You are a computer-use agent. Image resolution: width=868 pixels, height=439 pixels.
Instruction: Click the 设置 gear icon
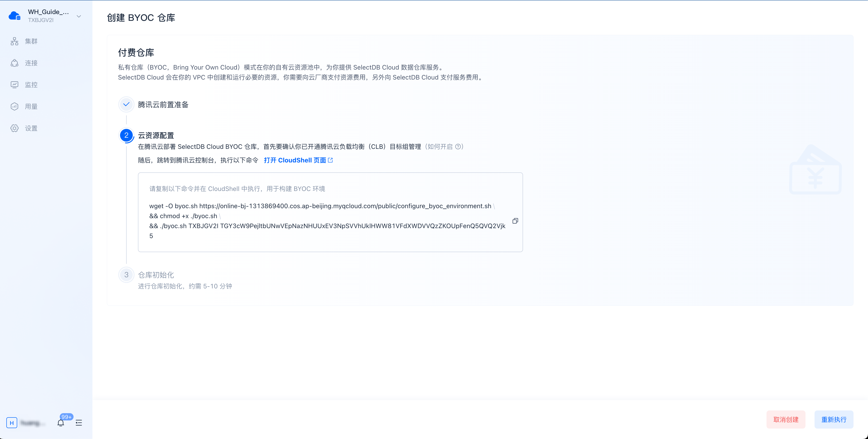(x=14, y=128)
